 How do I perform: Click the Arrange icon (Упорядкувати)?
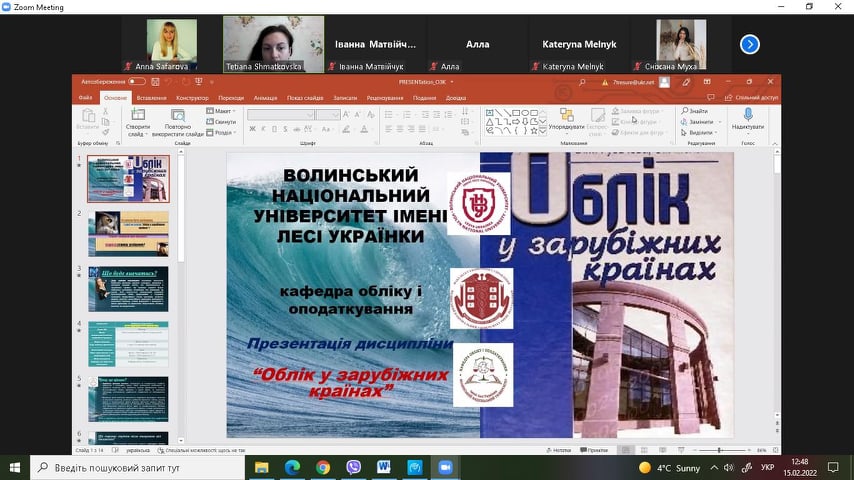567,118
